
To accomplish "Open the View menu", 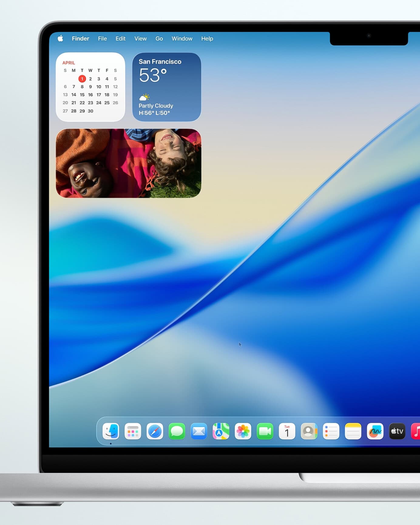I will (x=141, y=39).
